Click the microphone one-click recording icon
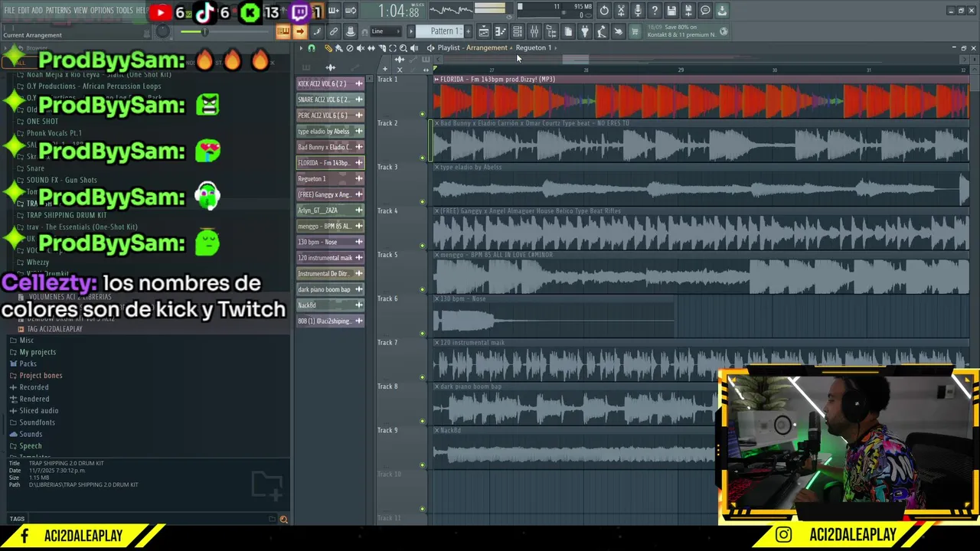 click(x=638, y=11)
